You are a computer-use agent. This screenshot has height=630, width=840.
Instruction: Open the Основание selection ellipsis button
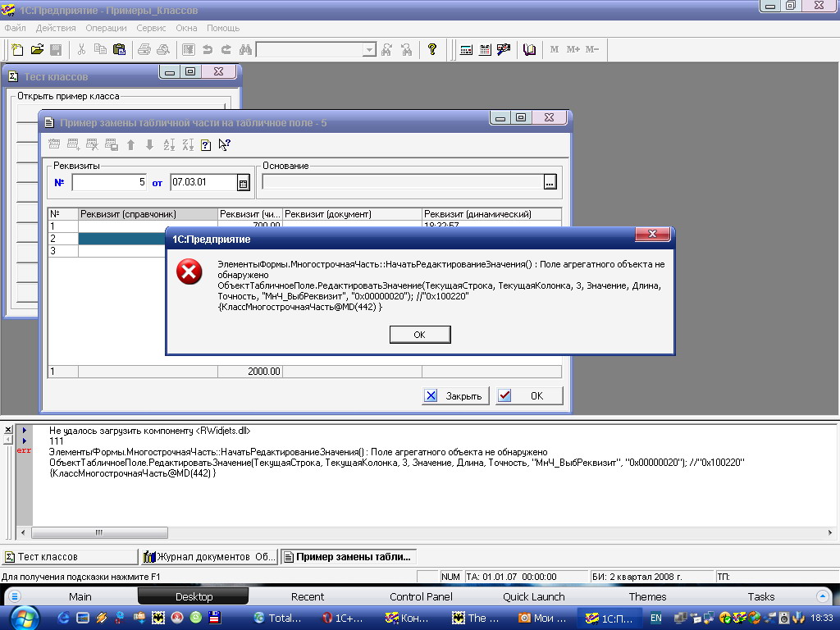[x=550, y=182]
